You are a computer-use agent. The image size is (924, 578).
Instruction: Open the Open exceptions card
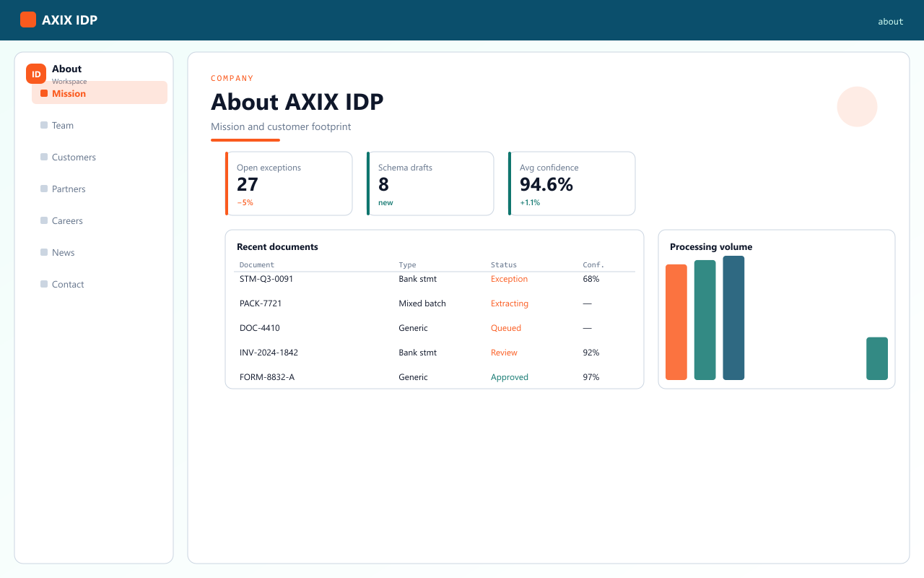(289, 184)
